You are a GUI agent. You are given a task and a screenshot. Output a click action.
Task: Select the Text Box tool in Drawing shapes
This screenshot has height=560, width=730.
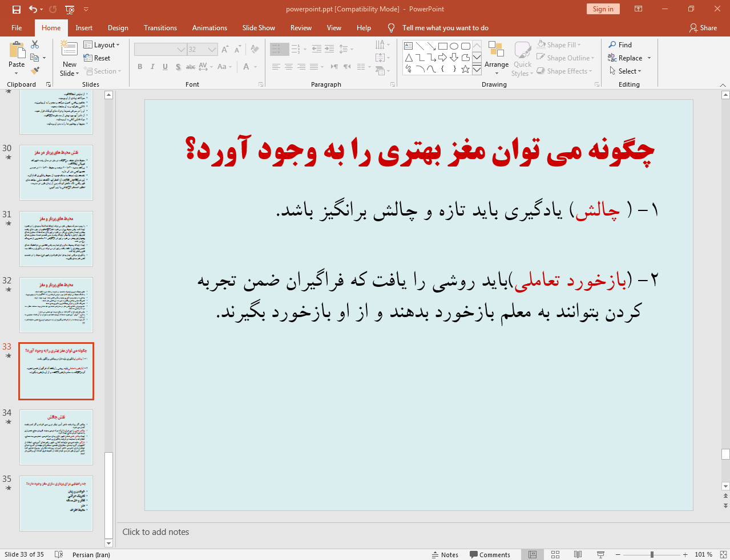tap(408, 46)
